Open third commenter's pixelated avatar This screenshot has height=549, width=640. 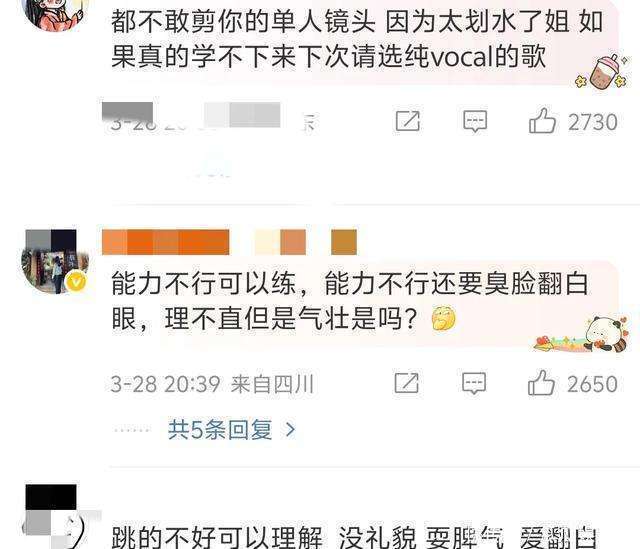coord(55,517)
